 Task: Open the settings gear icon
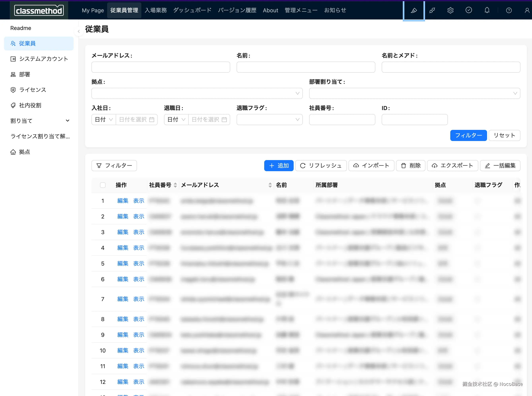pos(450,10)
